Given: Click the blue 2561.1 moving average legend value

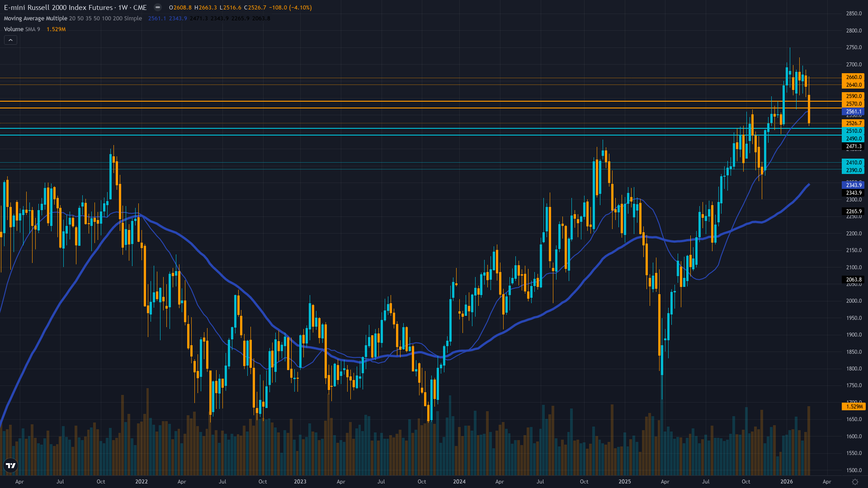Looking at the screenshot, I should 157,19.
